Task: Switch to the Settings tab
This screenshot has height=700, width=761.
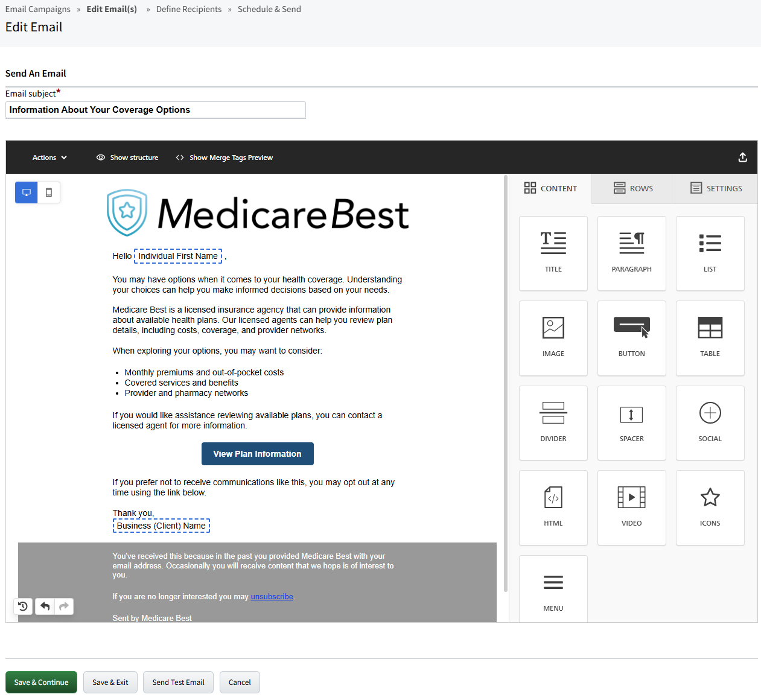Action: (x=716, y=188)
